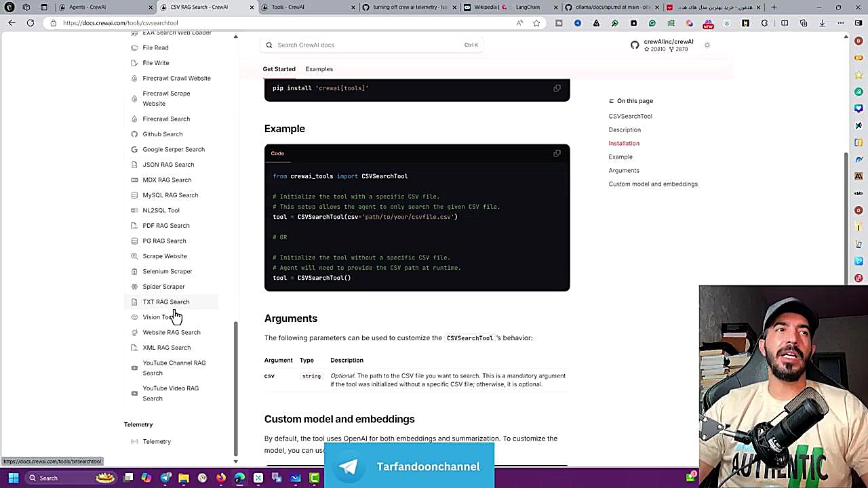Open browser Collections
Image resolution: width=868 pixels, height=488 pixels.
804,23
